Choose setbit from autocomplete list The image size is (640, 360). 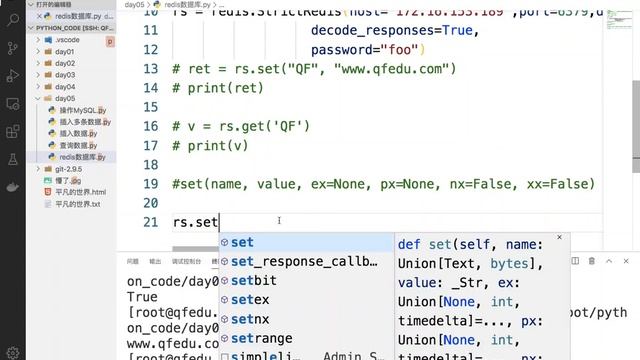click(306, 281)
